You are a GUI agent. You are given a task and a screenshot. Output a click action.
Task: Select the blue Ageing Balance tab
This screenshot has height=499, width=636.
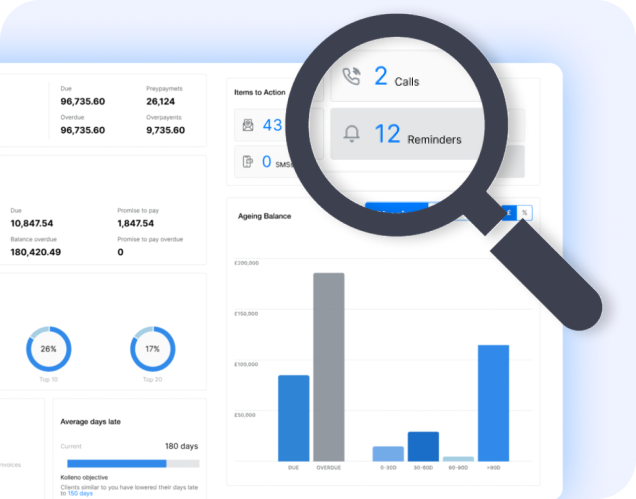tap(395, 208)
